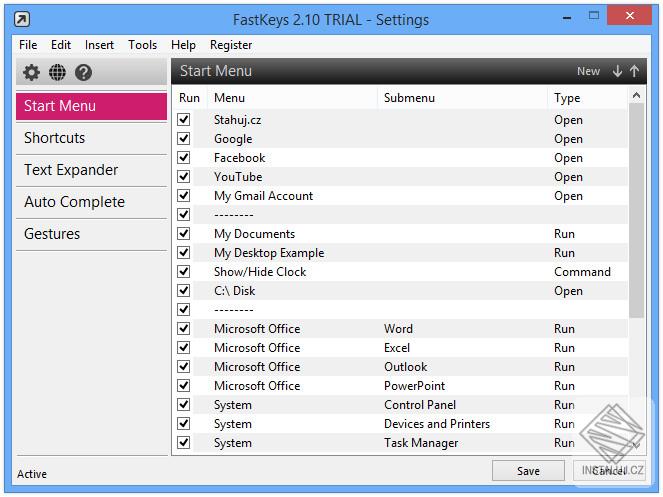663x497 pixels.
Task: Uncheck the Stahuj.cz run checkbox
Action: click(x=184, y=120)
